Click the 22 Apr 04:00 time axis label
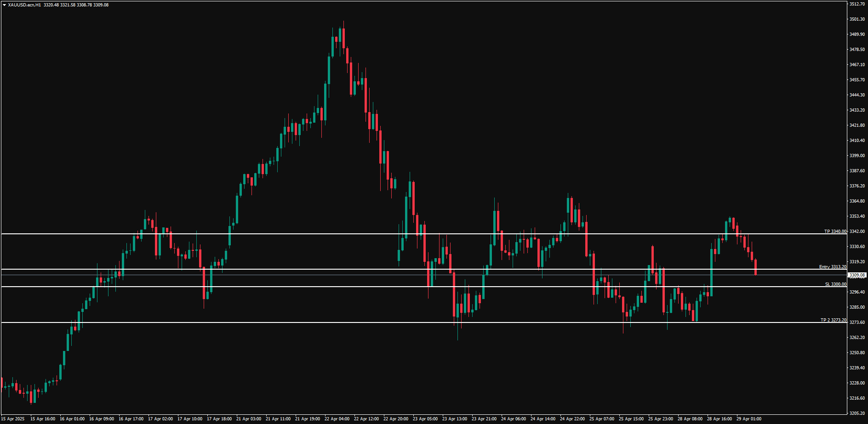868x424 pixels. click(336, 418)
